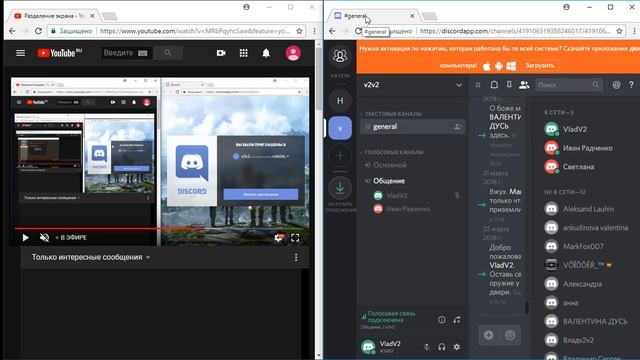Image resolution: width=640 pixels, height=360 pixels.
Task: Open Chrome menu in YouTube window
Action: coord(314,31)
